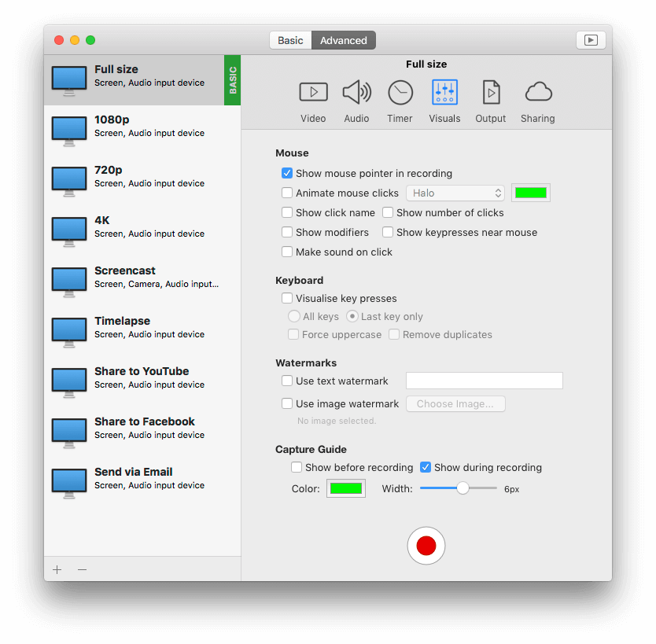The height and width of the screenshot is (644, 656).
Task: Click the Choose Image button
Action: pyautogui.click(x=455, y=404)
